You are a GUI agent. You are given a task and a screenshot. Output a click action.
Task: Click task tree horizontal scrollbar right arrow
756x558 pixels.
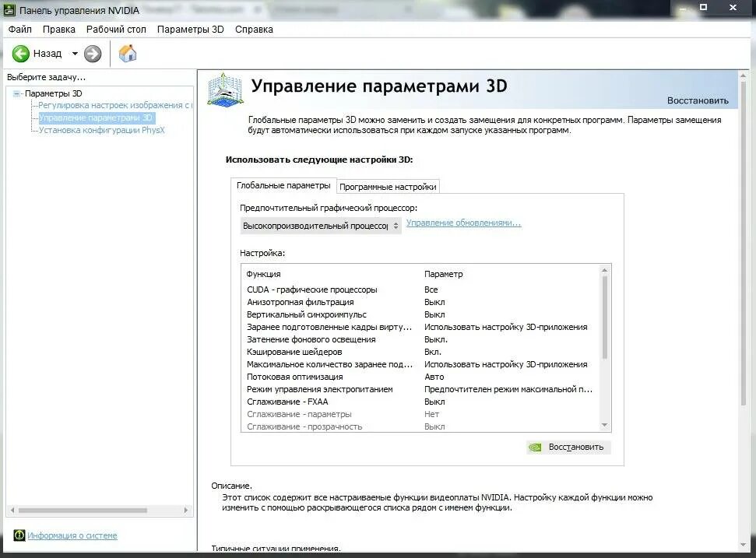pyautogui.click(x=186, y=510)
